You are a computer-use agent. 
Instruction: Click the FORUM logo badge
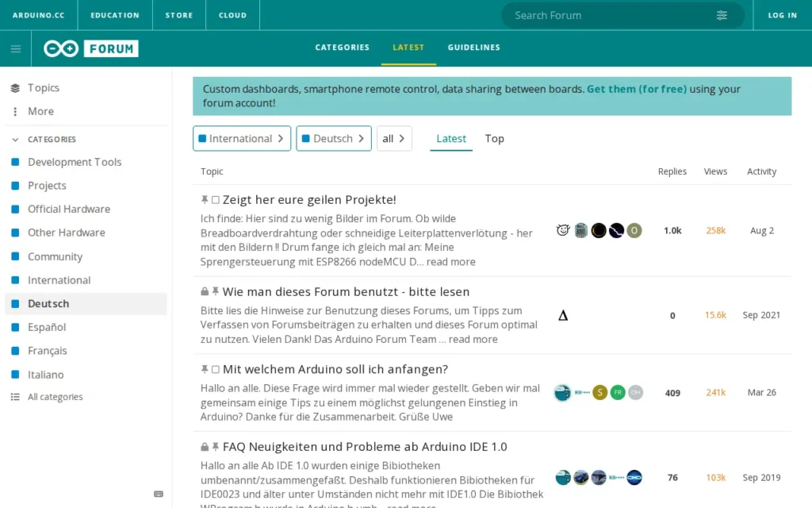coord(111,48)
